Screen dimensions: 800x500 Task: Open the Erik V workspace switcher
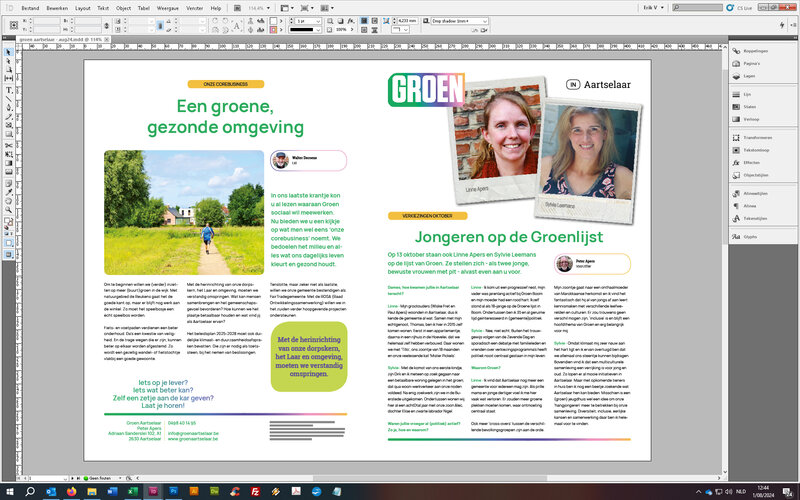coord(653,8)
